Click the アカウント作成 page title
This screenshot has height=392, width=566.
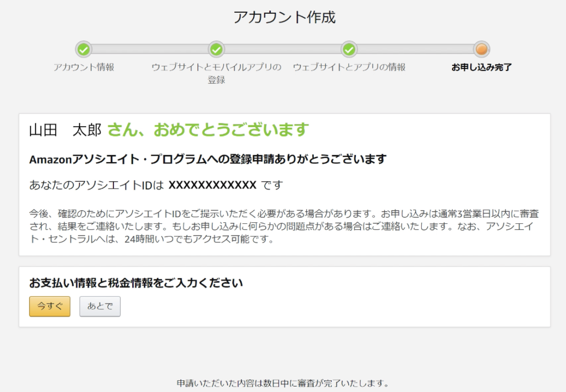285,17
